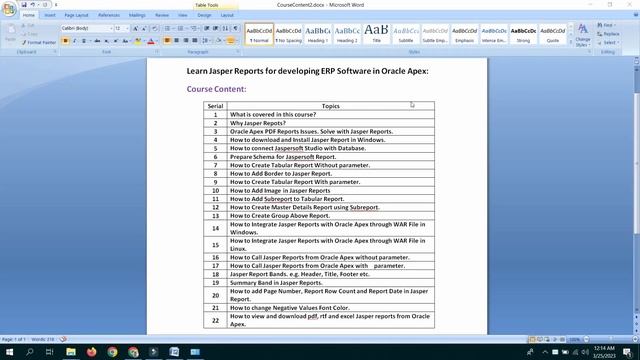Apply shading to selection
Image resolution: width=640 pixels, height=360 pixels.
218,41
